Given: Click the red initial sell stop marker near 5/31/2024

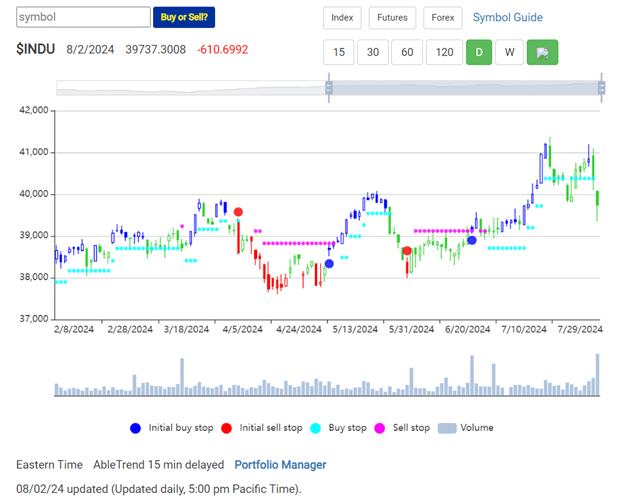Looking at the screenshot, I should point(407,251).
